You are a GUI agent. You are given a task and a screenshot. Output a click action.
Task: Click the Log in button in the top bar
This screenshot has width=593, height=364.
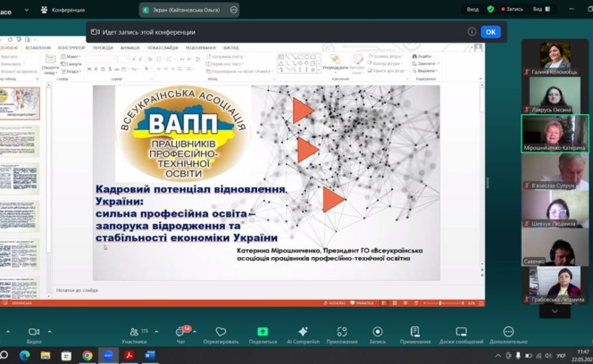pyautogui.click(x=472, y=9)
